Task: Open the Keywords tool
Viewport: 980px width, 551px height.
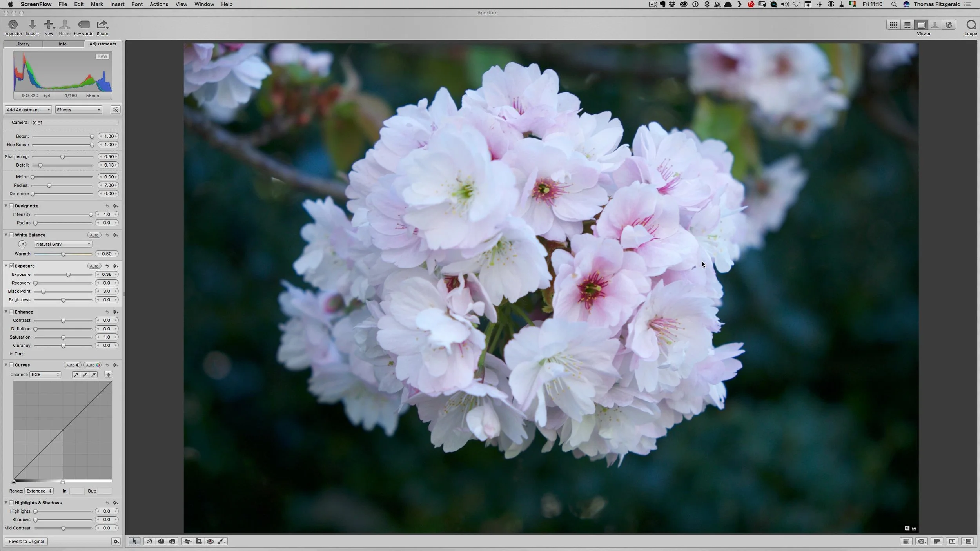Action: pyautogui.click(x=83, y=27)
